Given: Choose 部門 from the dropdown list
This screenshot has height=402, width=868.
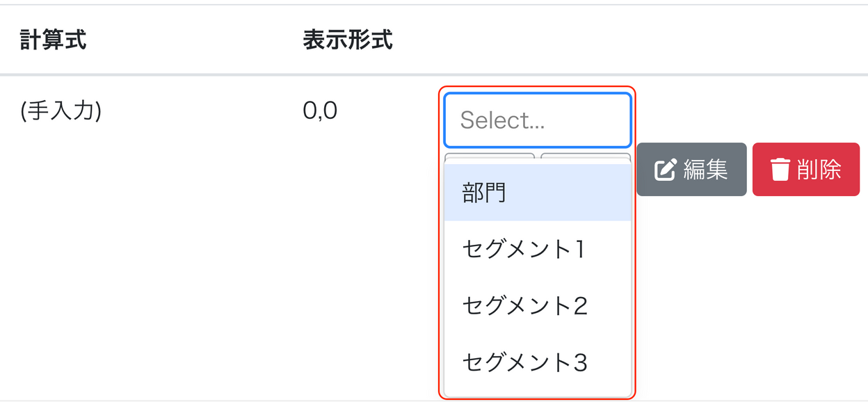Looking at the screenshot, I should (538, 193).
